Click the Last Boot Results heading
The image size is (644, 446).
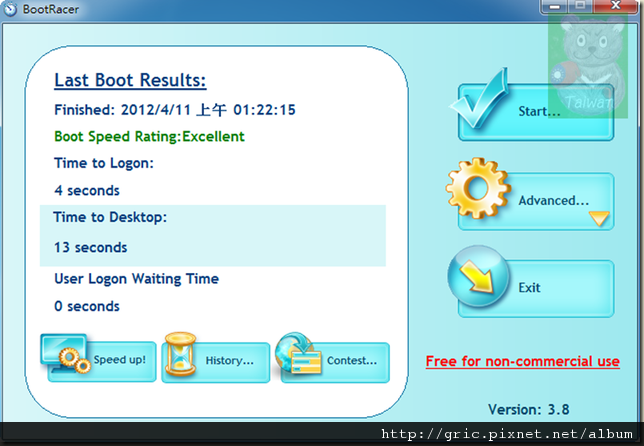(130, 80)
